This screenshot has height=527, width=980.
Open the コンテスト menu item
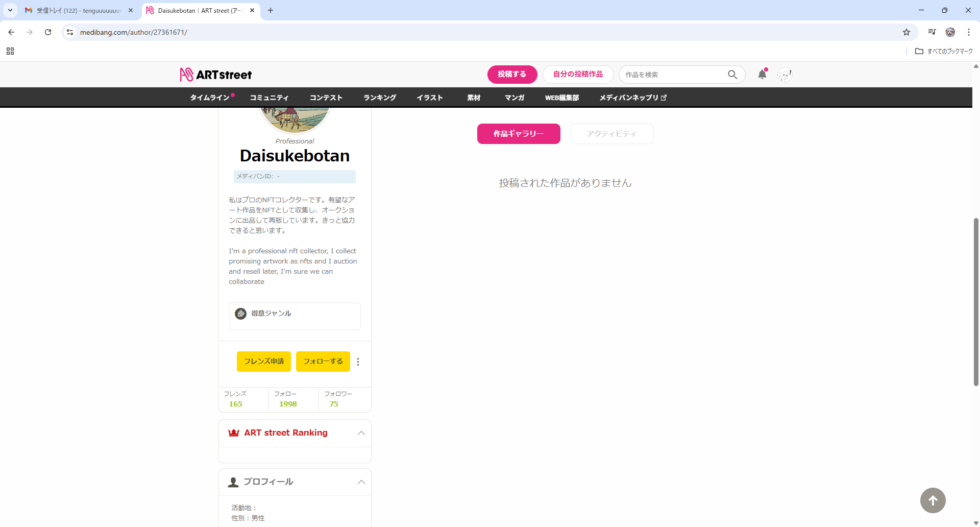(326, 98)
